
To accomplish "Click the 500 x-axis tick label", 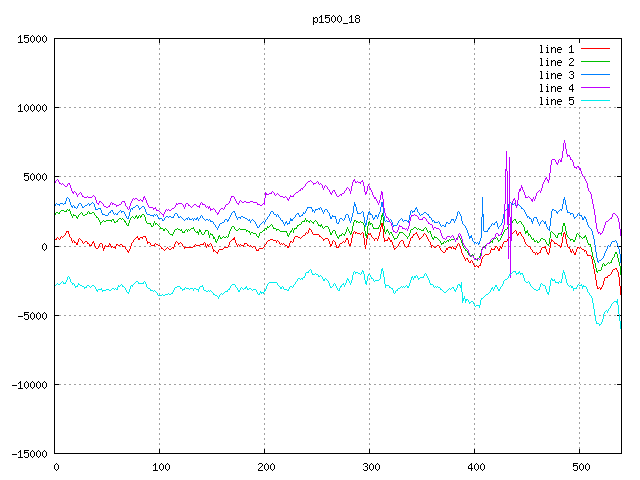I will [x=580, y=467].
